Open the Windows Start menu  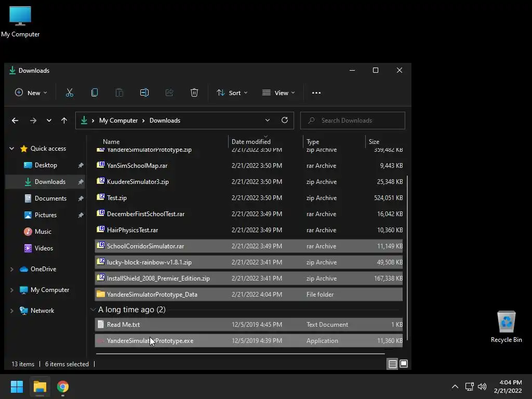[x=17, y=387]
